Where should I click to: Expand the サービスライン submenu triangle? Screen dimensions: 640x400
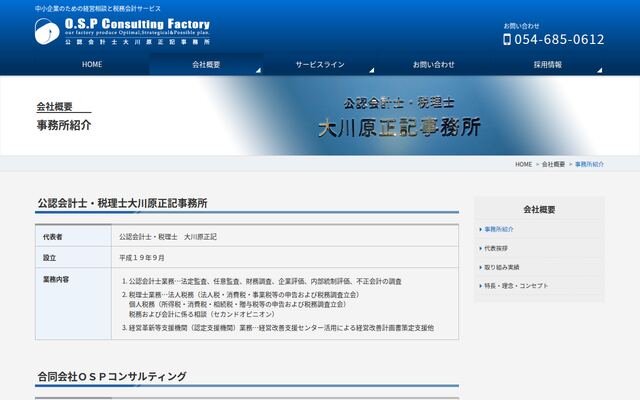tap(372, 71)
